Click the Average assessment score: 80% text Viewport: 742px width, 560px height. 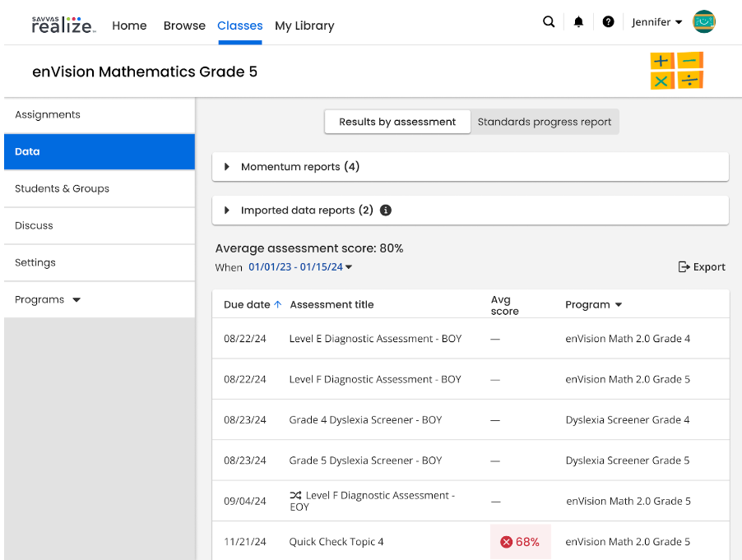[x=309, y=248]
